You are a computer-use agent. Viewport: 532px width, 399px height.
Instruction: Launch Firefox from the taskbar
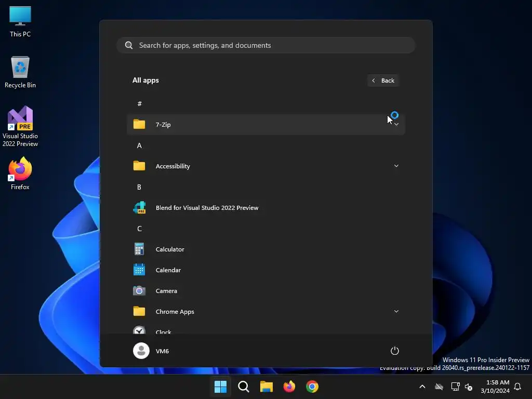(289, 387)
